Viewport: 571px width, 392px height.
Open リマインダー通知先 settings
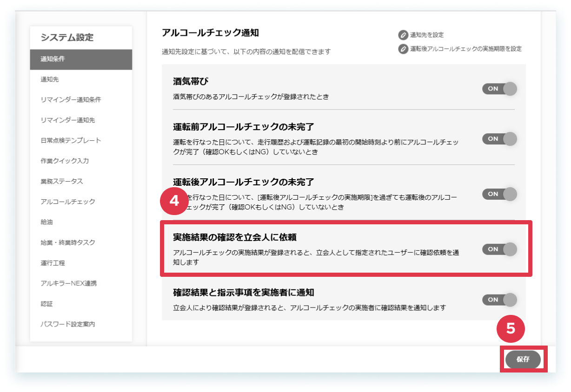[x=81, y=120]
